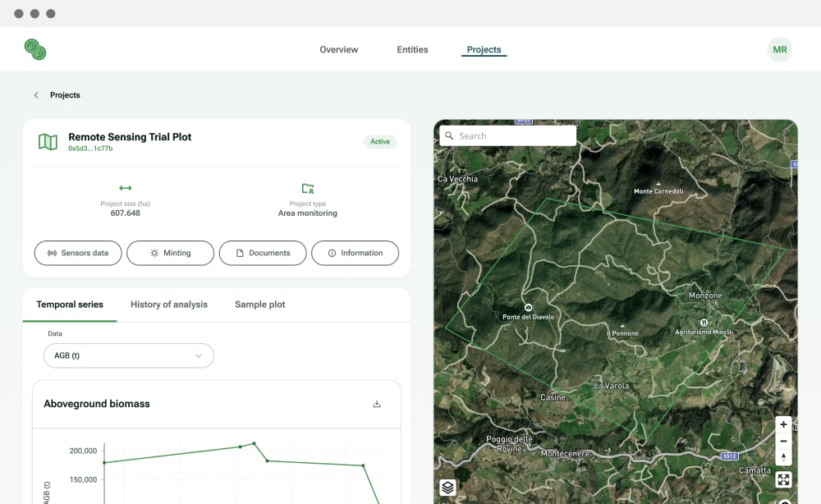This screenshot has width=821, height=504.
Task: Select the History of analysis tab
Action: 168,305
